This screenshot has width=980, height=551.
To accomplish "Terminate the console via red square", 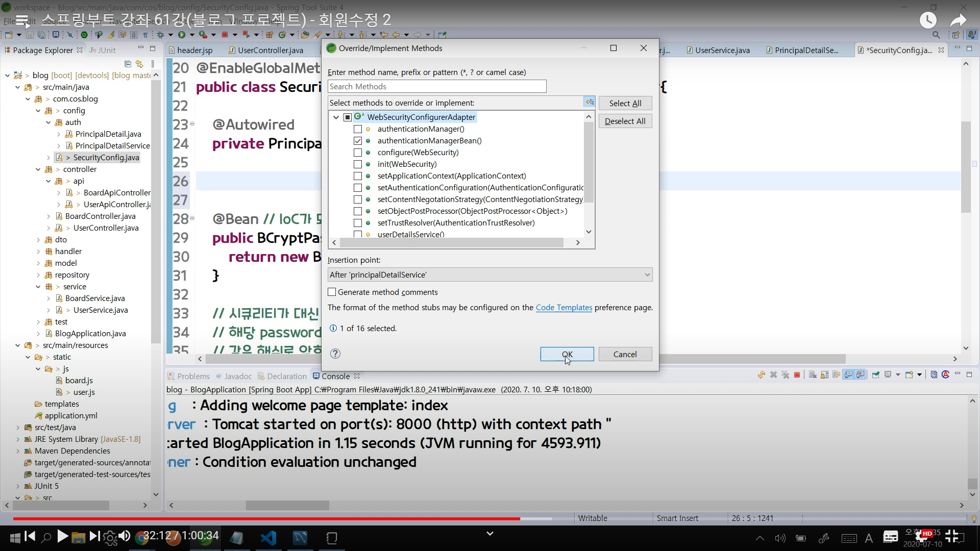I will (797, 375).
